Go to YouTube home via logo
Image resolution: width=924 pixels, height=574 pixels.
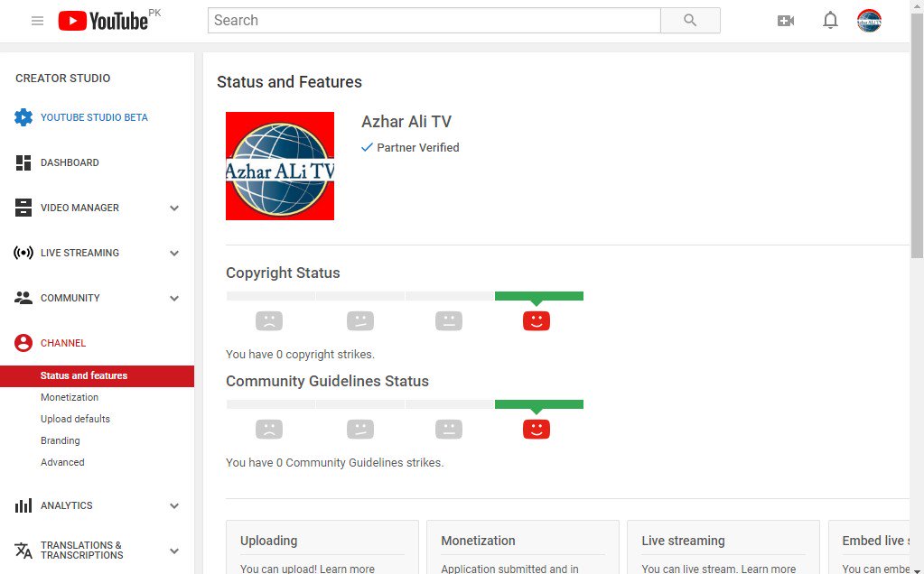(103, 21)
